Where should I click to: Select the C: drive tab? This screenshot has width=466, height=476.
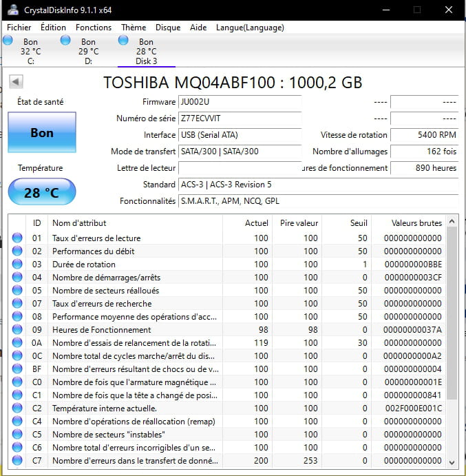[x=31, y=51]
